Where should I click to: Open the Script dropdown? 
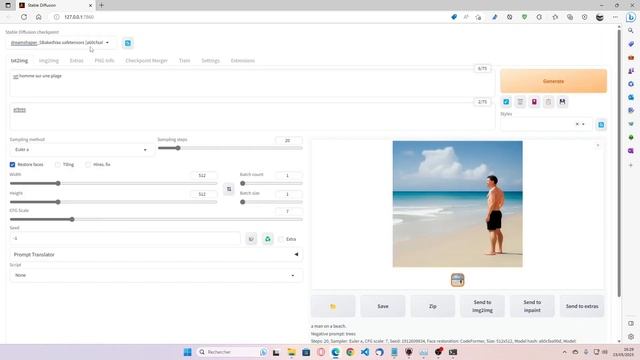pyautogui.click(x=156, y=275)
